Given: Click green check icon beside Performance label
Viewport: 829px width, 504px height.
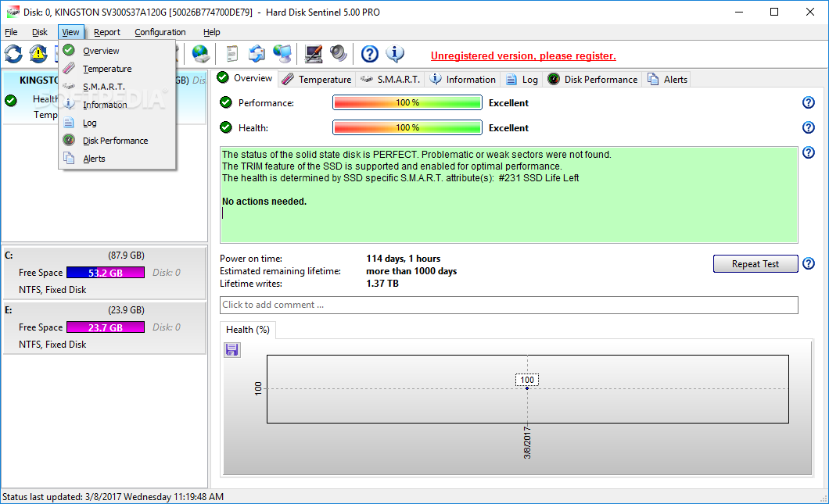Looking at the screenshot, I should click(x=226, y=102).
